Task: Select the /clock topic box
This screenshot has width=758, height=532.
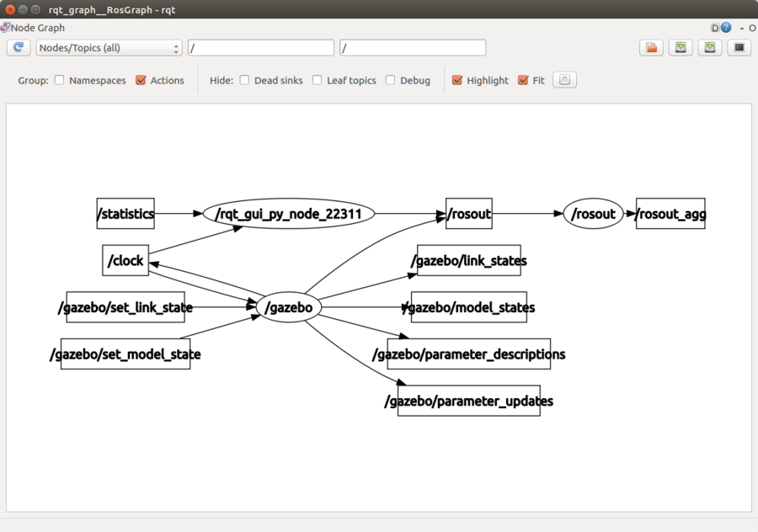Action: click(x=125, y=260)
